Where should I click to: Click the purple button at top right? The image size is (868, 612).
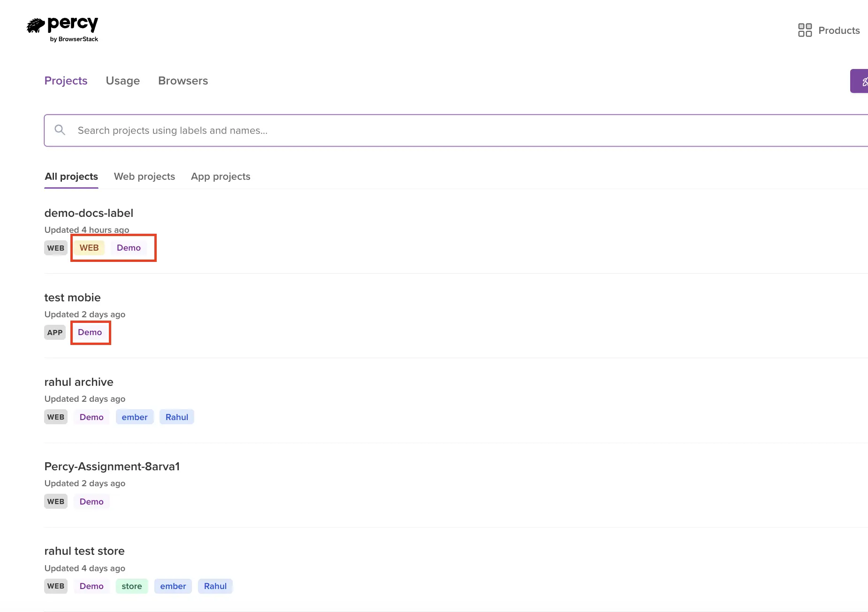point(860,81)
